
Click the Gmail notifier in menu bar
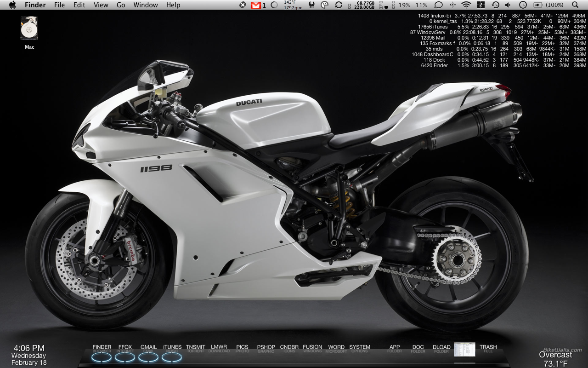click(x=255, y=5)
